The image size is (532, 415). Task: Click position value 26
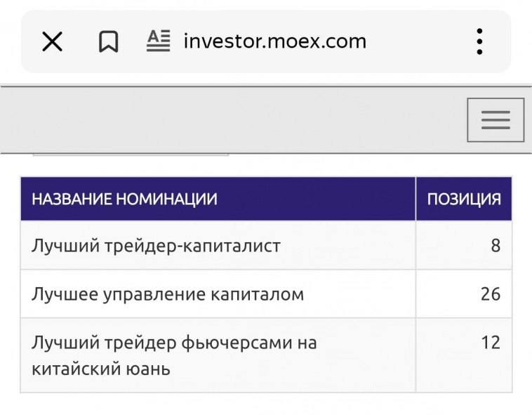coord(491,294)
